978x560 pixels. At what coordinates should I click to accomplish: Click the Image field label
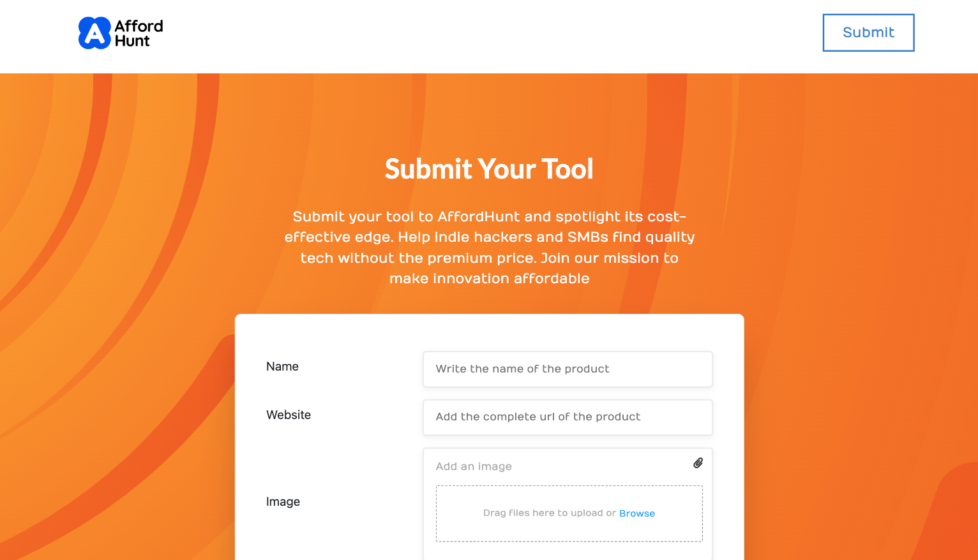283,502
